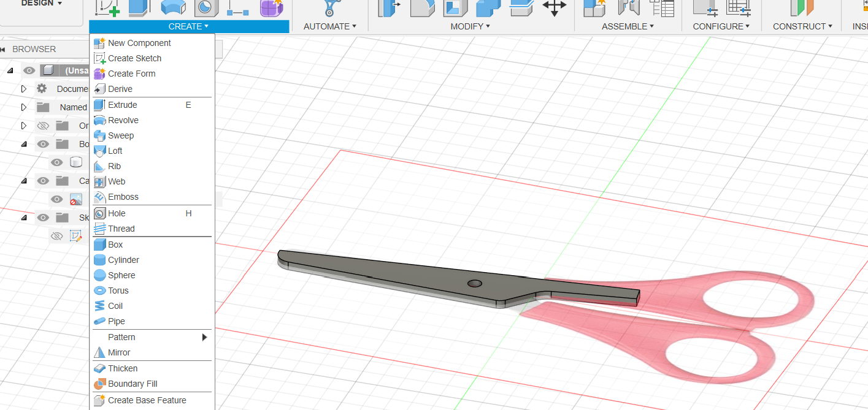Open the CONSTRUCT dropdown

803,26
